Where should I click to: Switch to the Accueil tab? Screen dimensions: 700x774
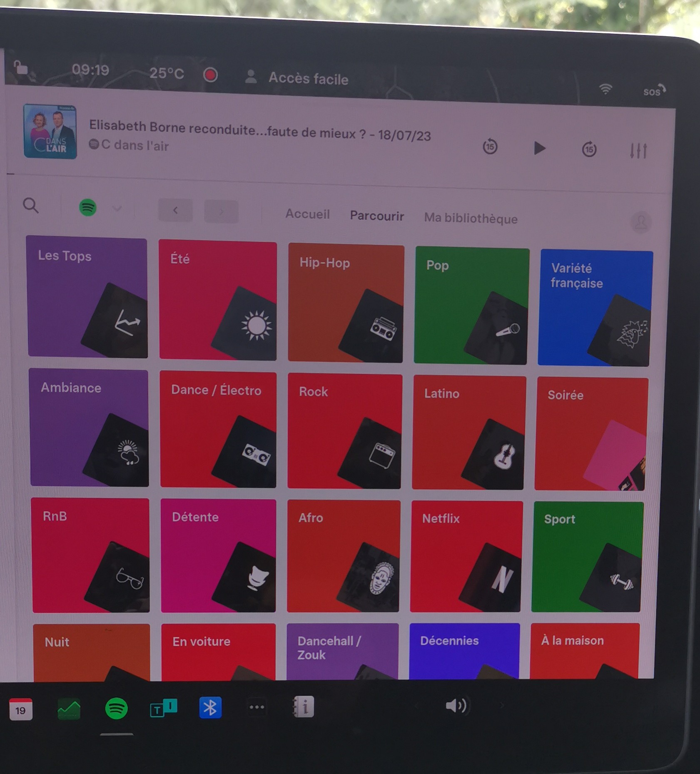tap(308, 214)
